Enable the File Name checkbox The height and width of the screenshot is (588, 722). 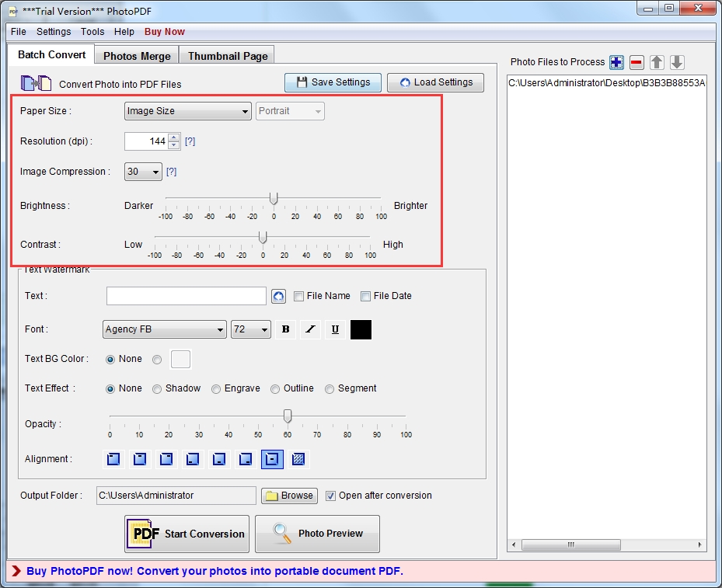click(x=299, y=296)
